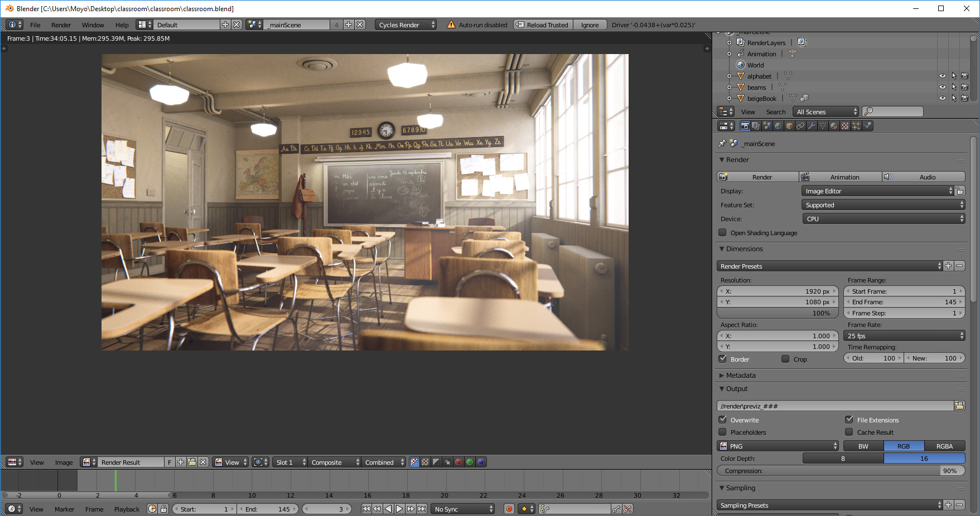Viewport: 980px width, 516px height.
Task: Click Reload Trusted button
Action: 543,25
